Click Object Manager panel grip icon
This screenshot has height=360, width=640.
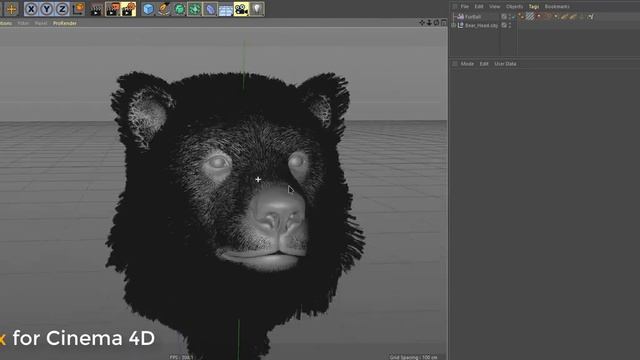tap(455, 7)
